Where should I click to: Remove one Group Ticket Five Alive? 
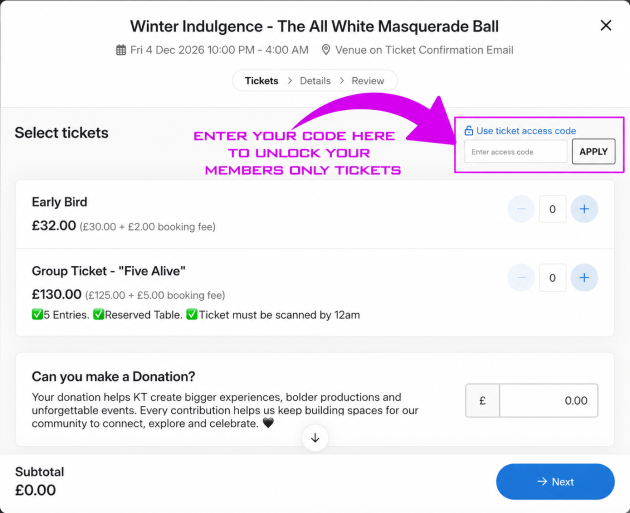click(x=521, y=278)
